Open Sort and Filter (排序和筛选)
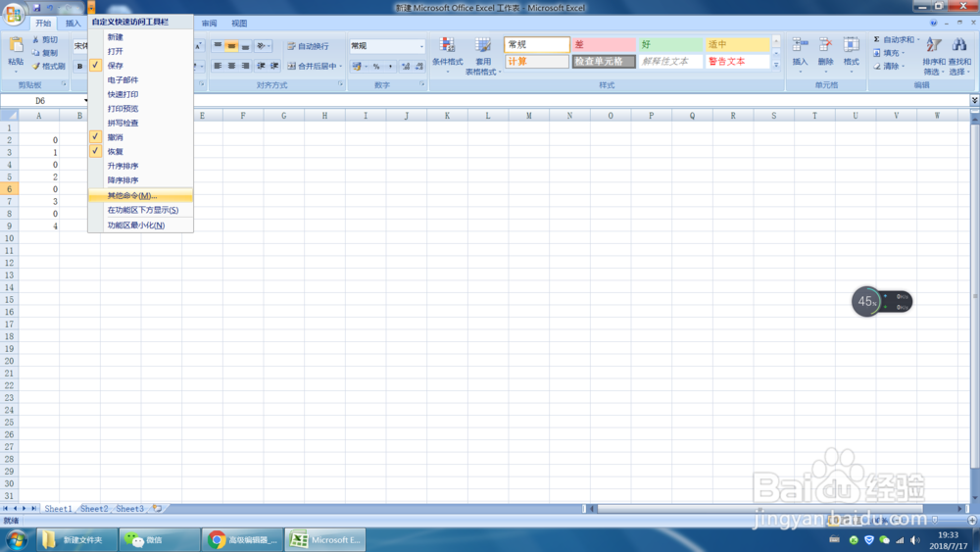Screen dimensions: 980x552 pos(934,55)
